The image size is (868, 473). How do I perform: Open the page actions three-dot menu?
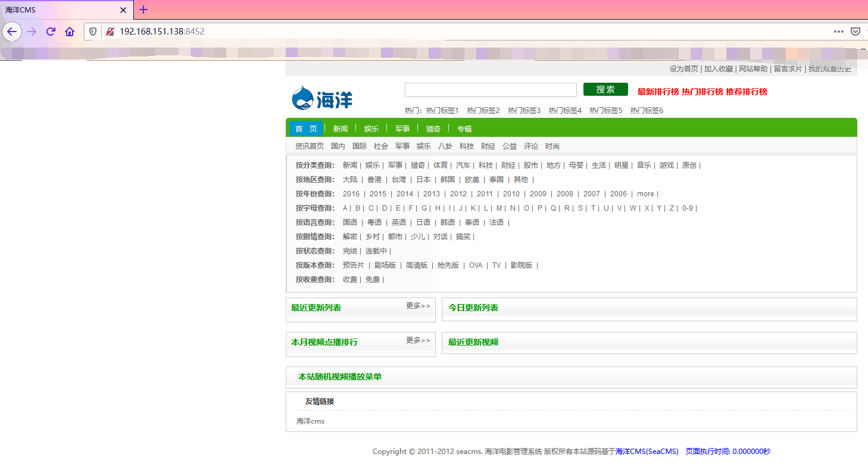pos(838,32)
